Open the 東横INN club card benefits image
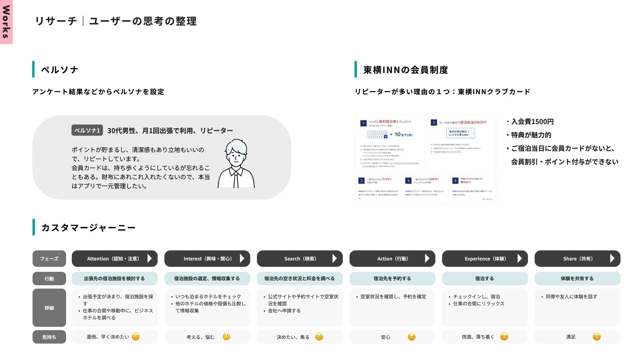The height and width of the screenshot is (362, 644). pyautogui.click(x=425, y=159)
